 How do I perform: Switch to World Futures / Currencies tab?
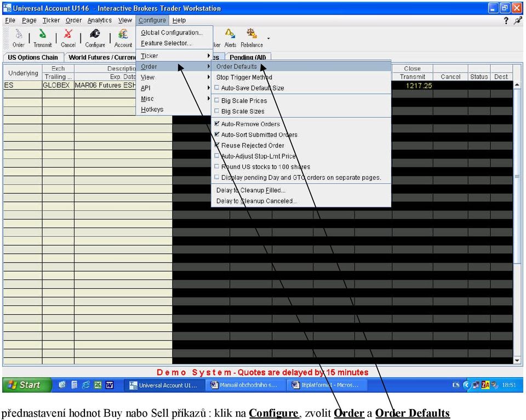[101, 58]
